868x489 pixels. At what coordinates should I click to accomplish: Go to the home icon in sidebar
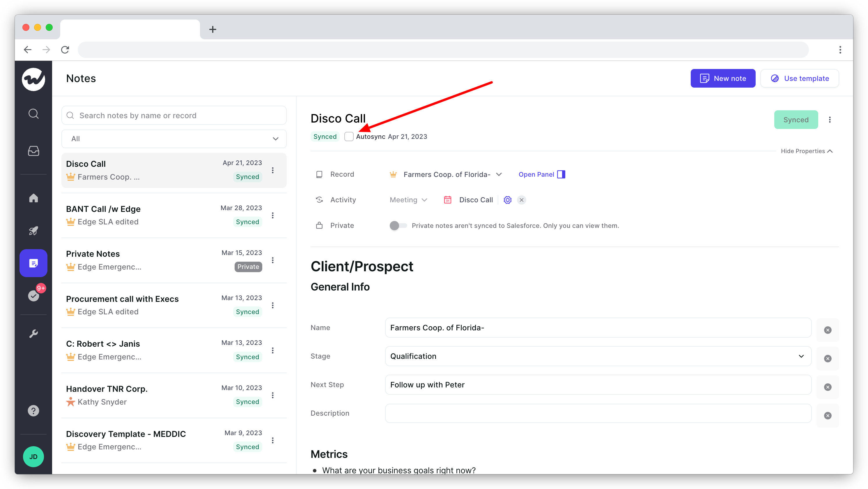pos(33,198)
